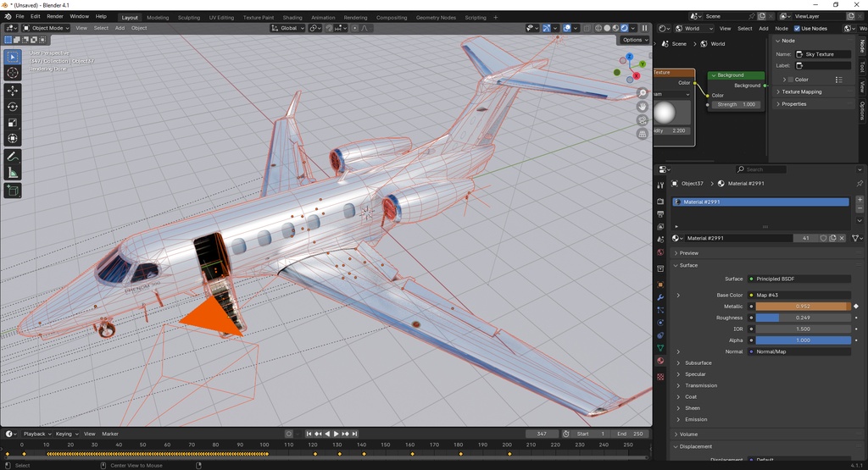Screen dimensions: 868x470
Task: Pick the Scale tool
Action: pyautogui.click(x=13, y=123)
